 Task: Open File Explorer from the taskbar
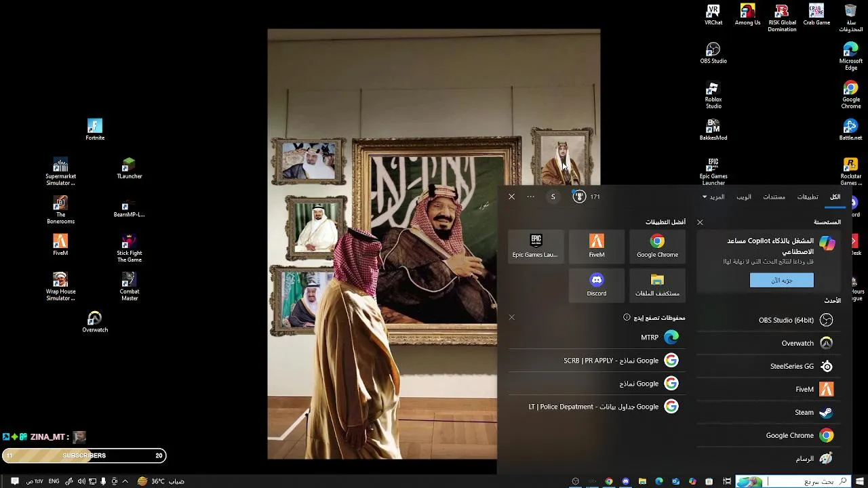(x=642, y=481)
